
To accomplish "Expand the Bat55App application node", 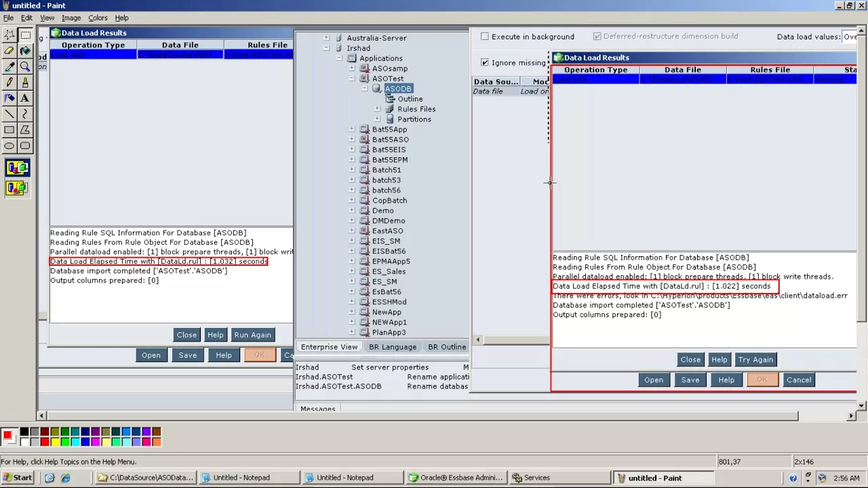I will [x=351, y=129].
